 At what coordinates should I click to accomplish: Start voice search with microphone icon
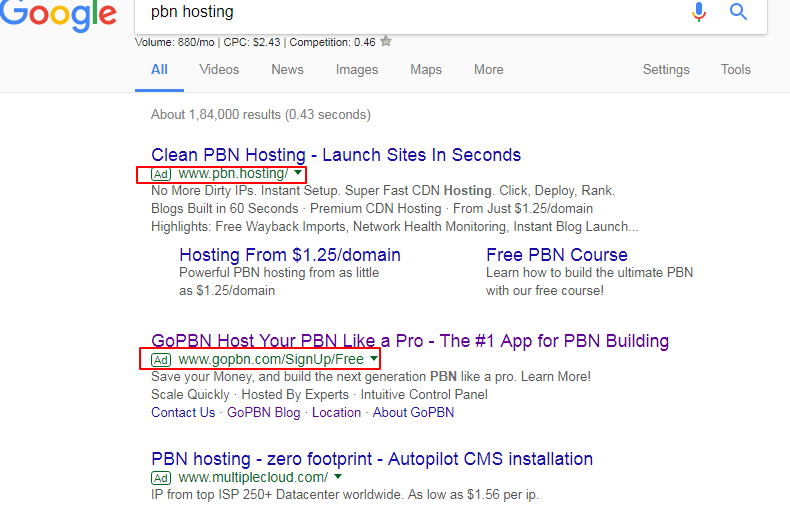pyautogui.click(x=698, y=12)
